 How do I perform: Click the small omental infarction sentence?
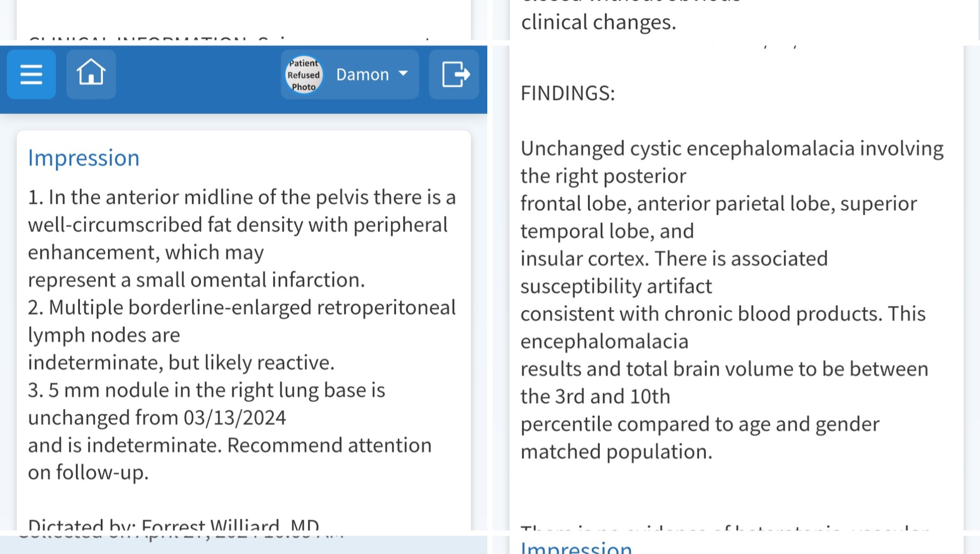196,280
